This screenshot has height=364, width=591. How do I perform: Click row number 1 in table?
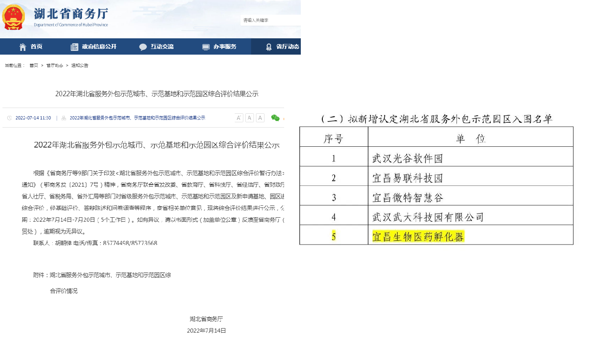[x=334, y=158]
